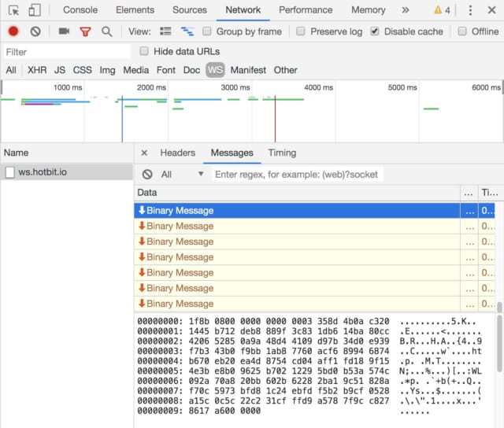Viewport: 504px width, 428px height.
Task: Filter requests by Media
Action: 136,70
